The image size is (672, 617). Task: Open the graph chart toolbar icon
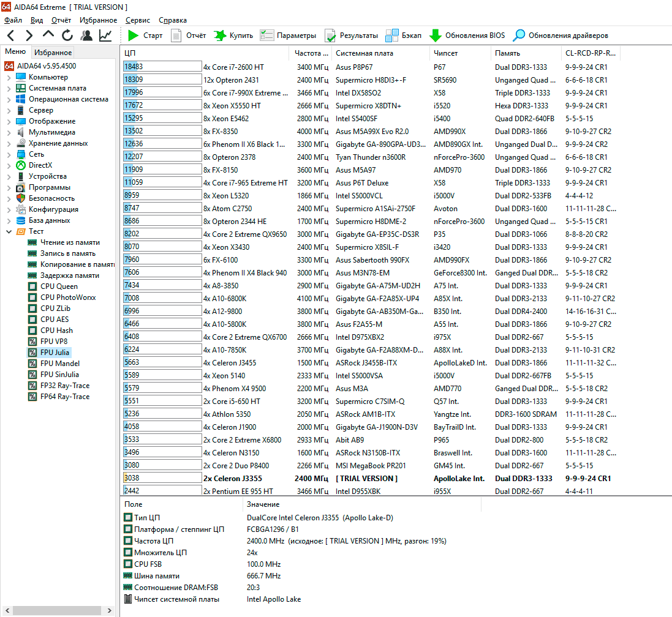tap(105, 36)
